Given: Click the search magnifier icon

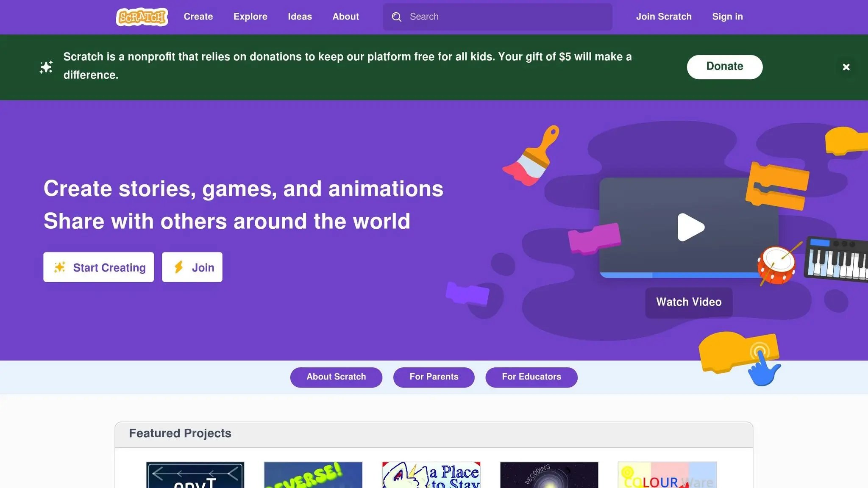Looking at the screenshot, I should tap(397, 17).
